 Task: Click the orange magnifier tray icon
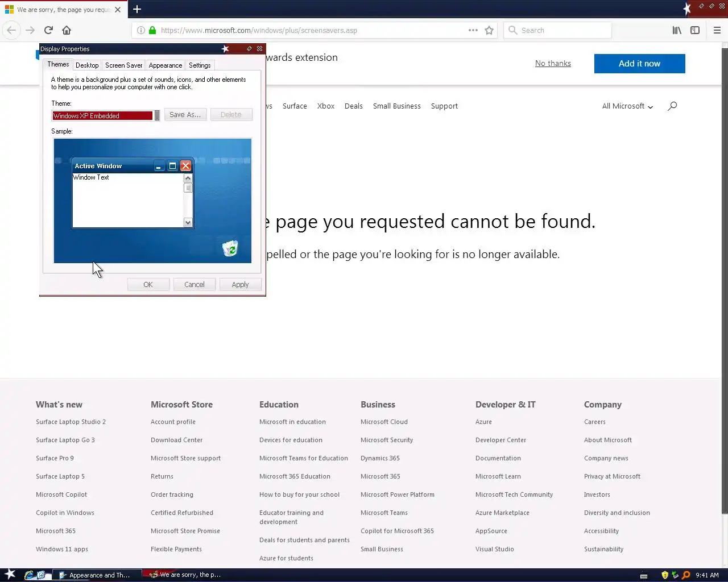click(x=686, y=575)
